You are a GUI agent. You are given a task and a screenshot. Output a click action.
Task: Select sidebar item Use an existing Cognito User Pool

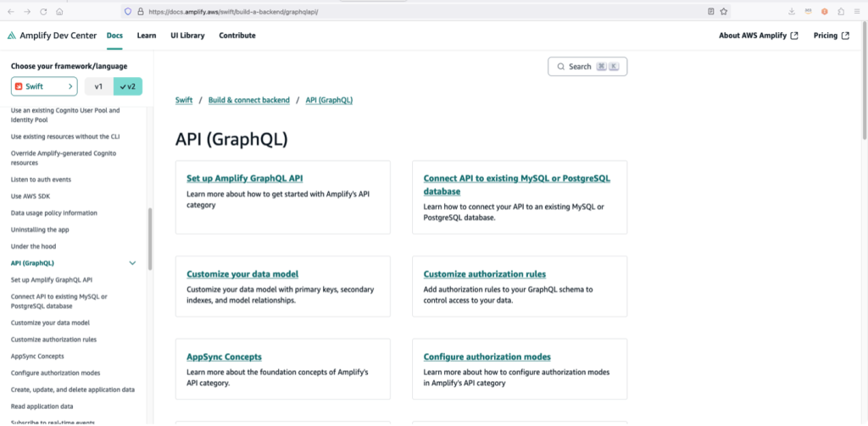pyautogui.click(x=65, y=114)
